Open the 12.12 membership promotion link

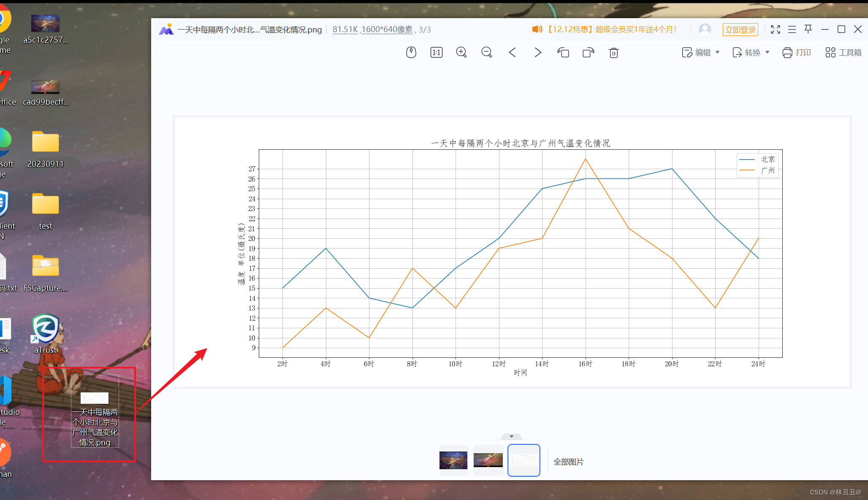pyautogui.click(x=612, y=29)
